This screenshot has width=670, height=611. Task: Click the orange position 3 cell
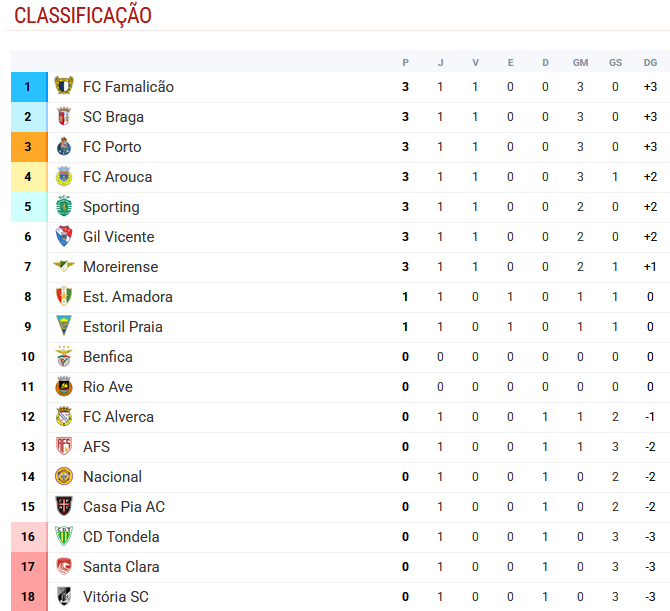[x=29, y=147]
